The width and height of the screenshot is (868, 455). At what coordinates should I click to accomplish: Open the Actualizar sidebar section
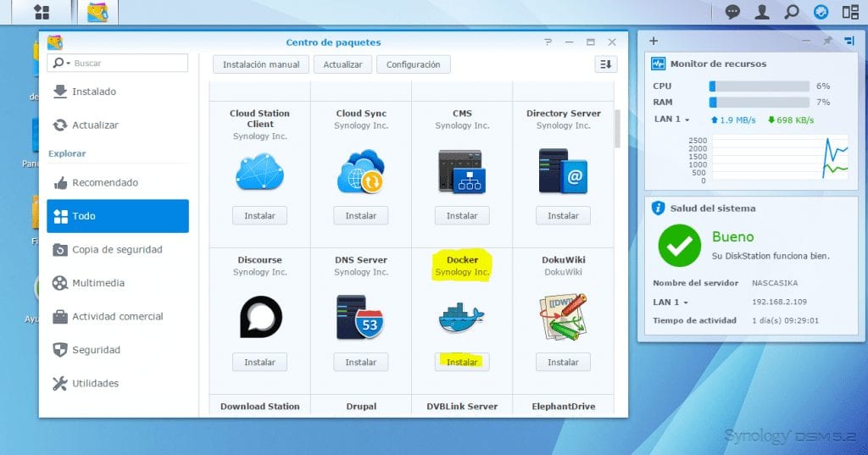(117, 125)
